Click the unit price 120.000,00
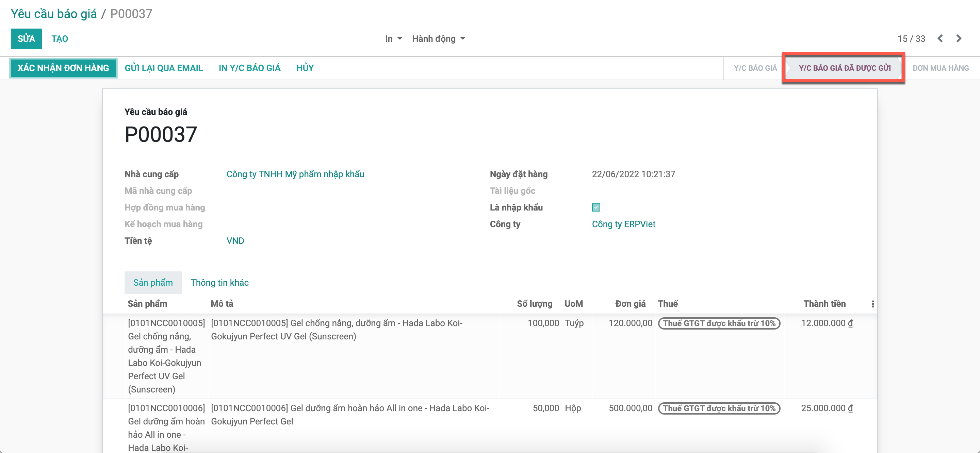 click(630, 323)
